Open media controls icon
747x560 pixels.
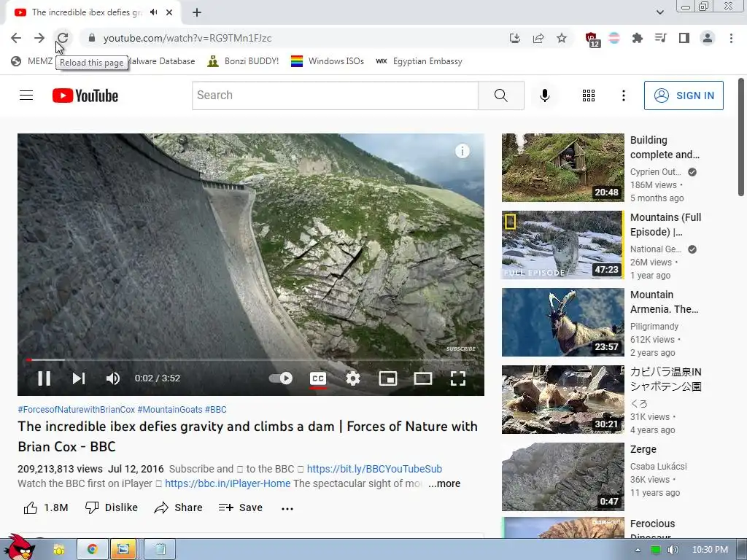coord(660,38)
